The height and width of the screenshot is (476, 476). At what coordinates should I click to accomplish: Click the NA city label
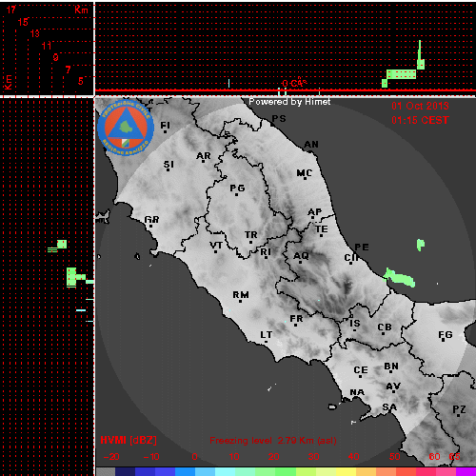[357, 392]
